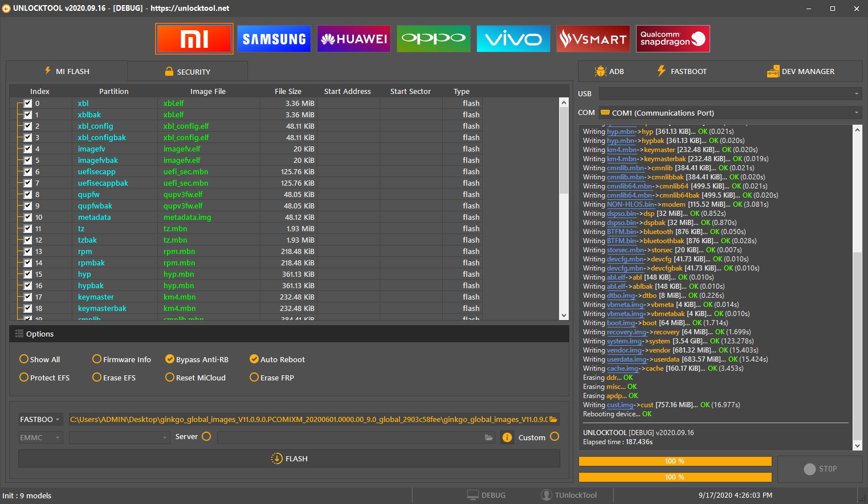Image resolution: width=868 pixels, height=504 pixels.
Task: Sort by the Image File column header
Action: click(x=208, y=91)
